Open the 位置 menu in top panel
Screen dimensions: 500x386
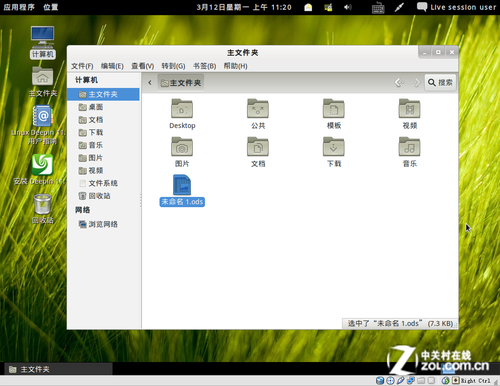pyautogui.click(x=50, y=7)
